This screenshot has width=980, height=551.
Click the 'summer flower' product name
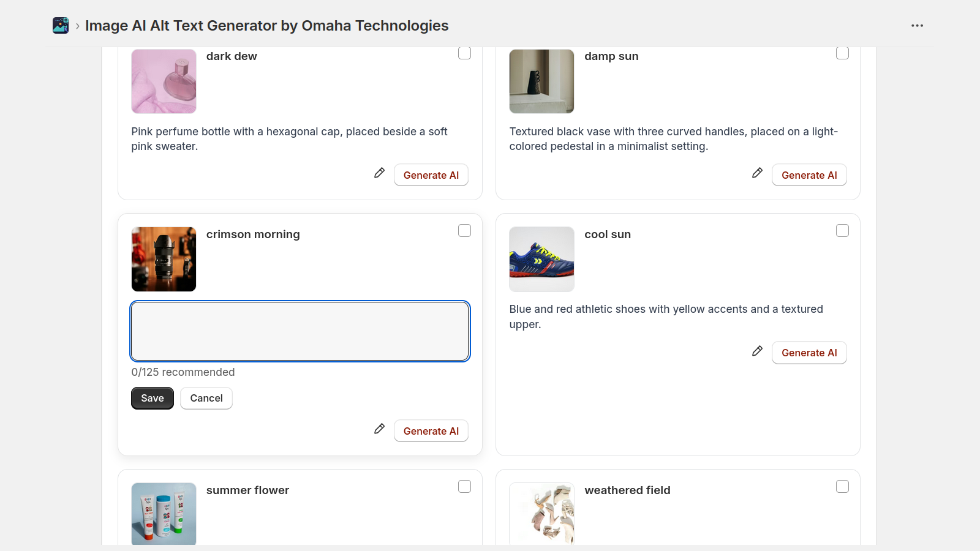point(247,490)
